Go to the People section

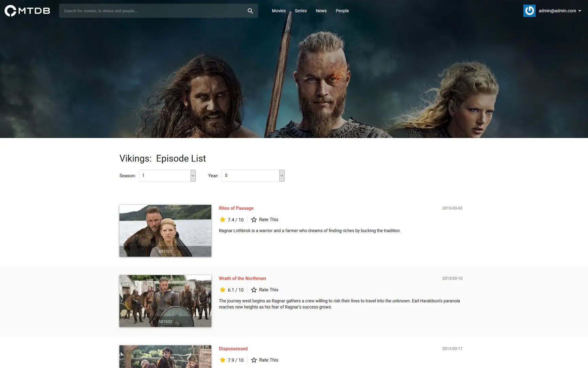pyautogui.click(x=342, y=11)
